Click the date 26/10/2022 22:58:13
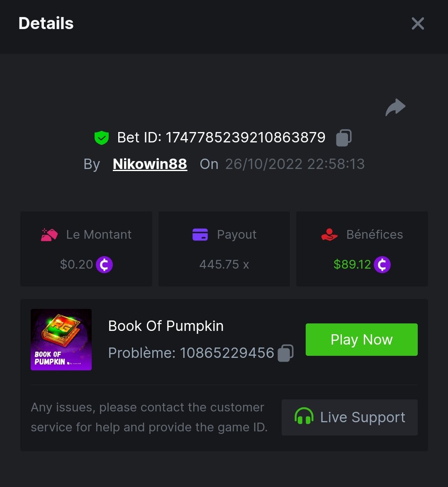 tap(295, 164)
